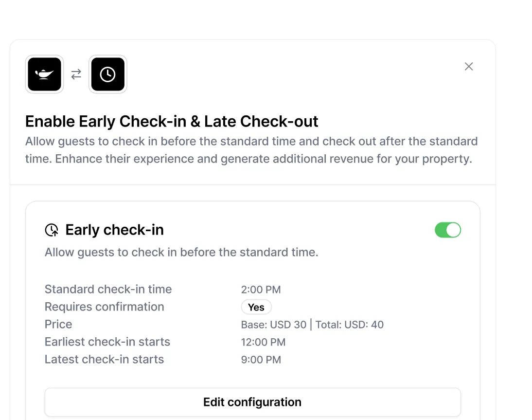Click the Yes confirmation badge
Viewport: 532px width, 420px height.
coord(256,307)
